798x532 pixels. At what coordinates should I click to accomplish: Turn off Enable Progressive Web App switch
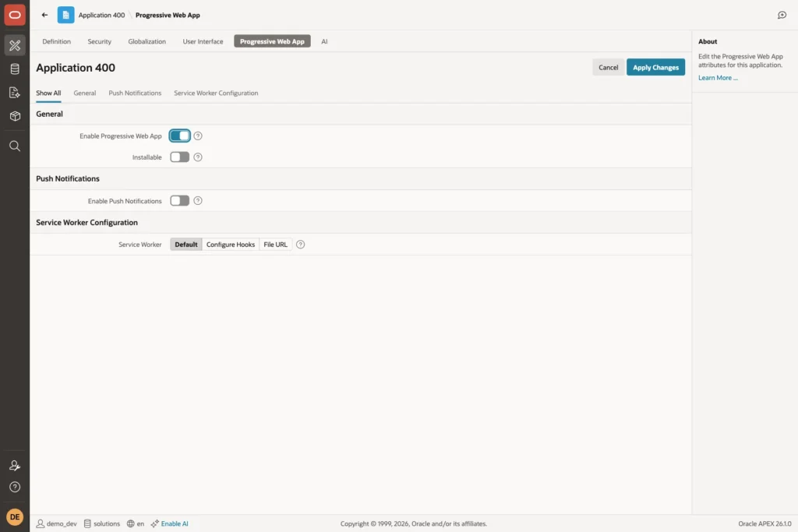click(x=180, y=136)
